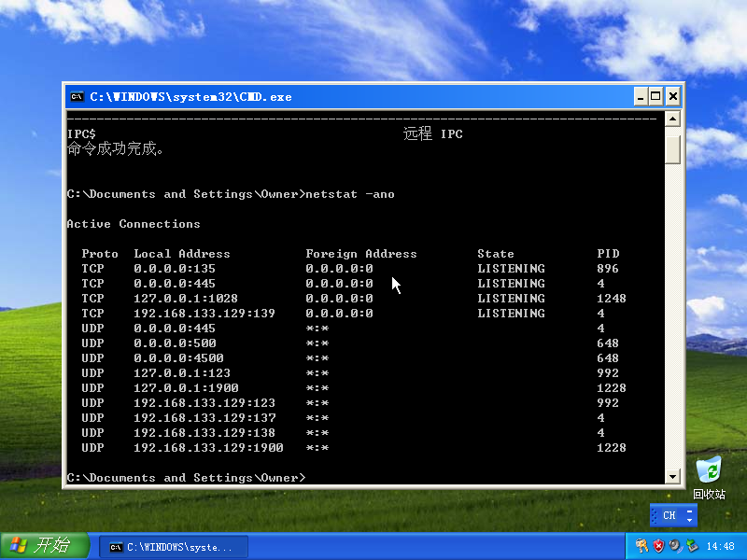The width and height of the screenshot is (747, 560).
Task: Click the CH language bar indicator
Action: (x=669, y=515)
